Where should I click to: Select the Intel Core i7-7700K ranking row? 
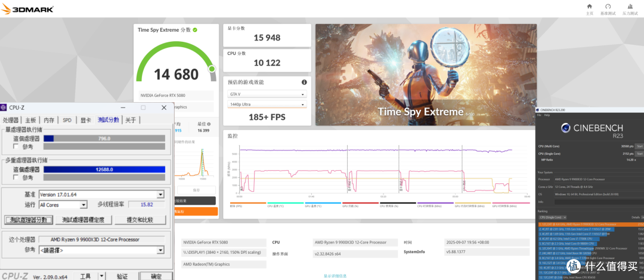tap(590, 238)
